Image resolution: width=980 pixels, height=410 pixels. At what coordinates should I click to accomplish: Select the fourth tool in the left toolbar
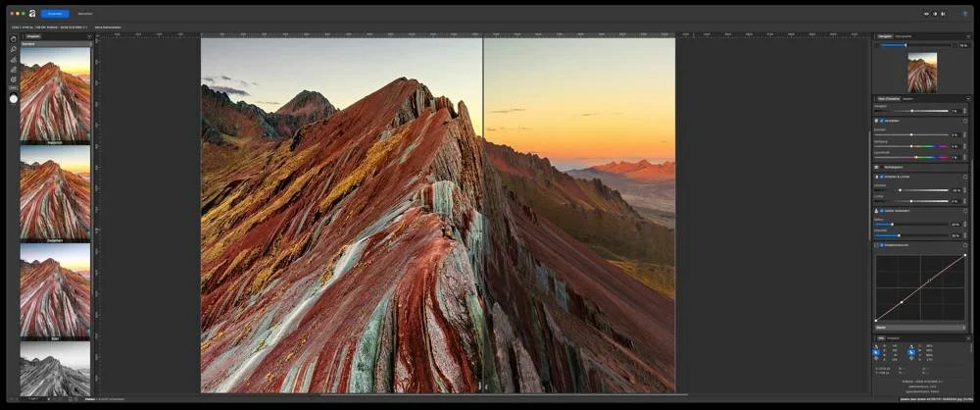(x=14, y=69)
